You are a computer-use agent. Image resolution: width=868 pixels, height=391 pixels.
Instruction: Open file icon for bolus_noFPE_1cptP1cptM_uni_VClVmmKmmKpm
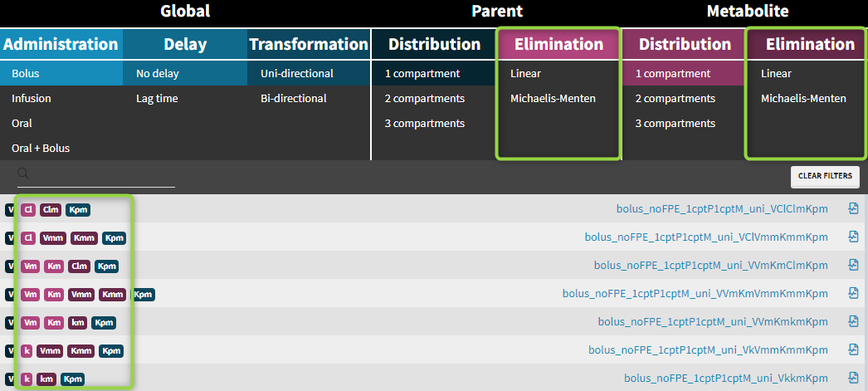(x=853, y=237)
